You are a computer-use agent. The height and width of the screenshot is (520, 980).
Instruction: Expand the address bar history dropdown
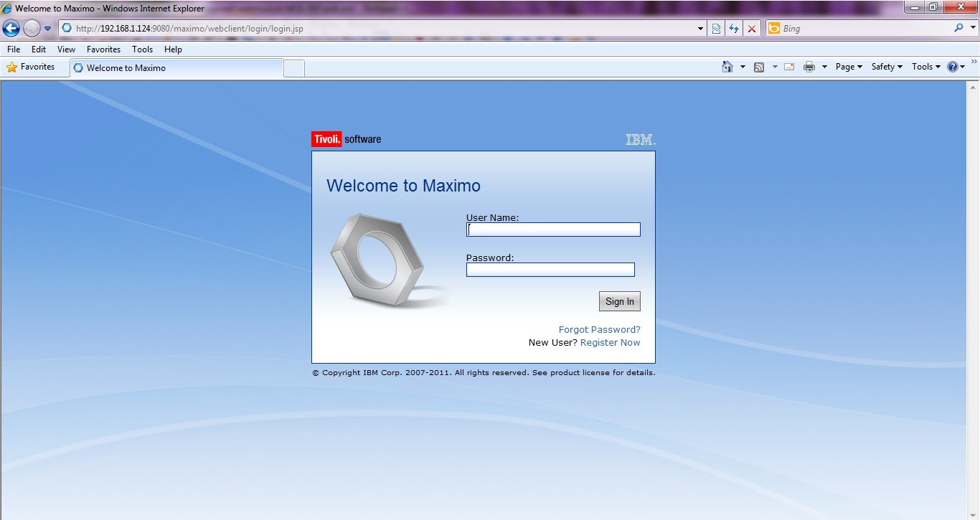tap(700, 28)
